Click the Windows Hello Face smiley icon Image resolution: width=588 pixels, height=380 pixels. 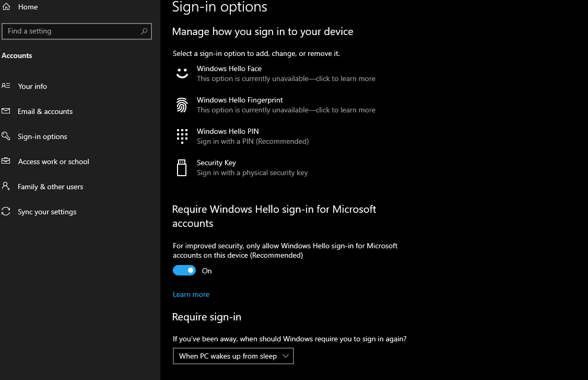click(x=182, y=73)
